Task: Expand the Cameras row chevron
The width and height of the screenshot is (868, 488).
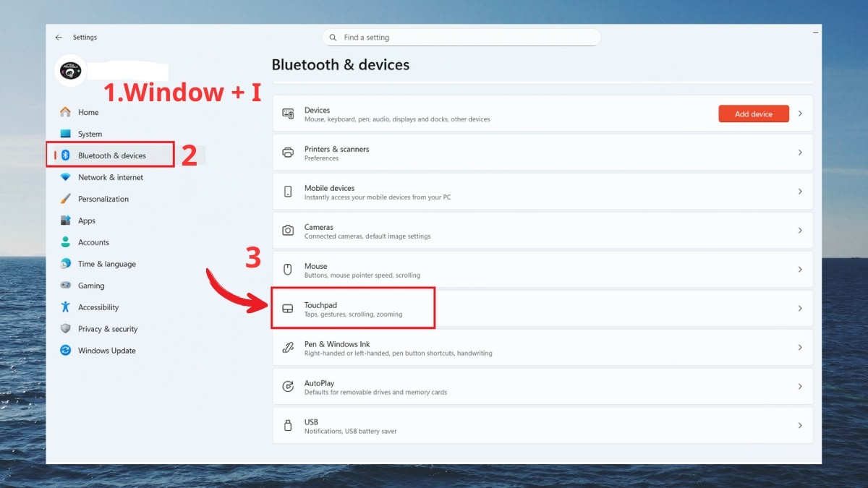Action: pyautogui.click(x=800, y=231)
